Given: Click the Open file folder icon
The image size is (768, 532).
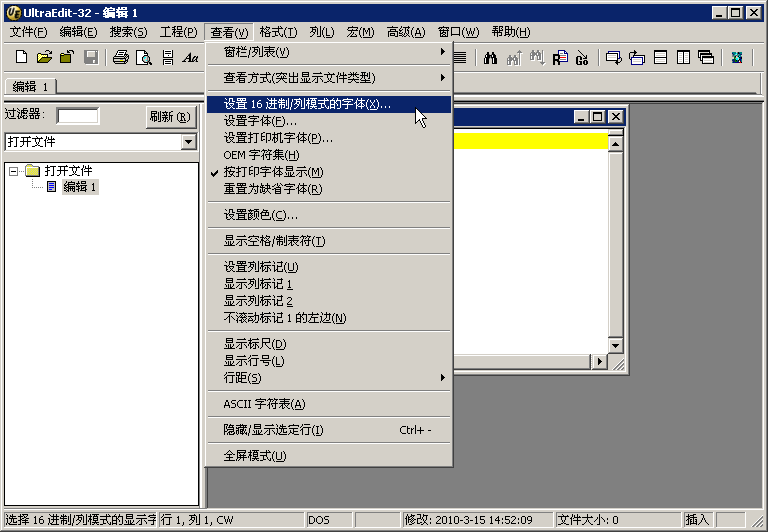Looking at the screenshot, I should tap(44, 57).
